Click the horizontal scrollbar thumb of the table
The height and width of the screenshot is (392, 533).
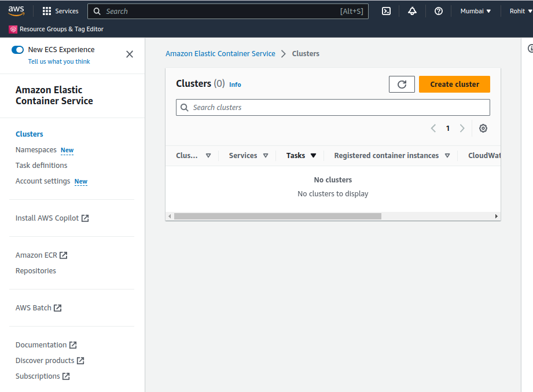click(278, 216)
